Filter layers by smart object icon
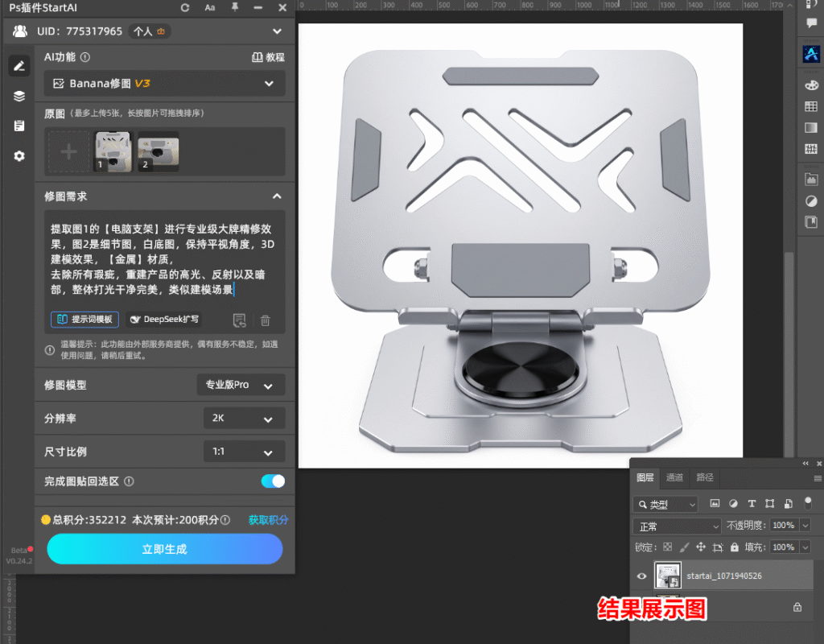This screenshot has width=824, height=644. [789, 504]
